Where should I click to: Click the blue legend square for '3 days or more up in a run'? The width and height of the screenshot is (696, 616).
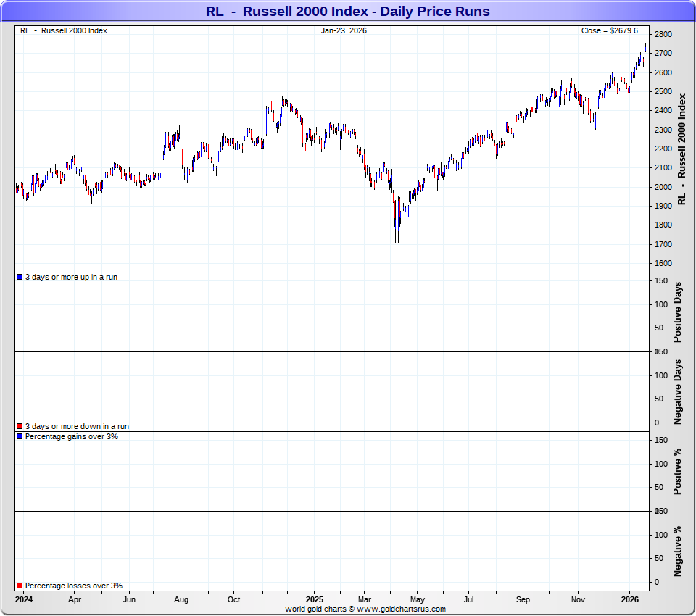click(x=20, y=277)
